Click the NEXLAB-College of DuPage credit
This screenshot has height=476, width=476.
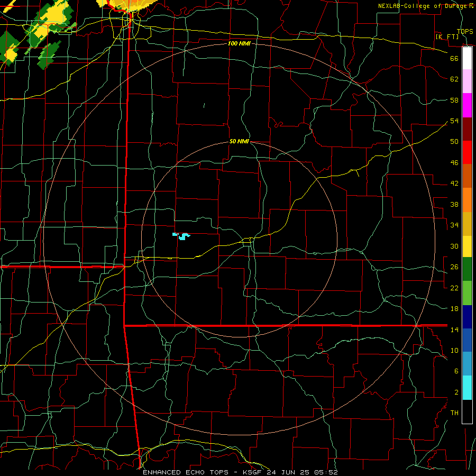click(426, 6)
